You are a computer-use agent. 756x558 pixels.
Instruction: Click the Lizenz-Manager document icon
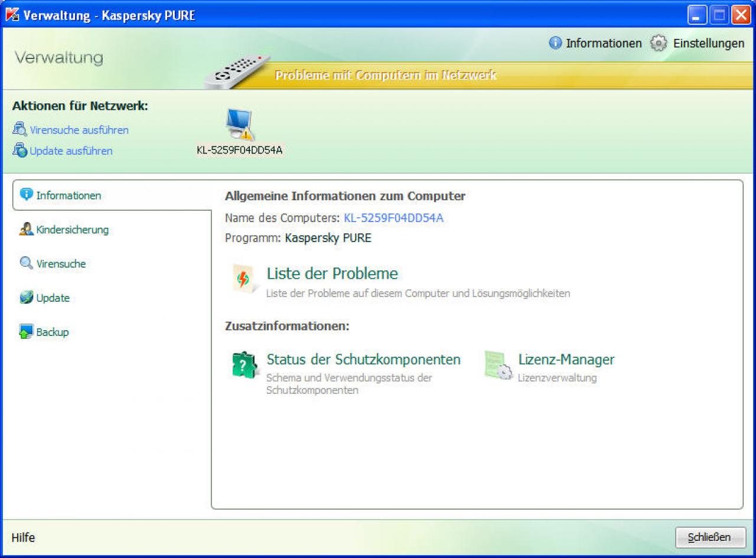(x=498, y=366)
